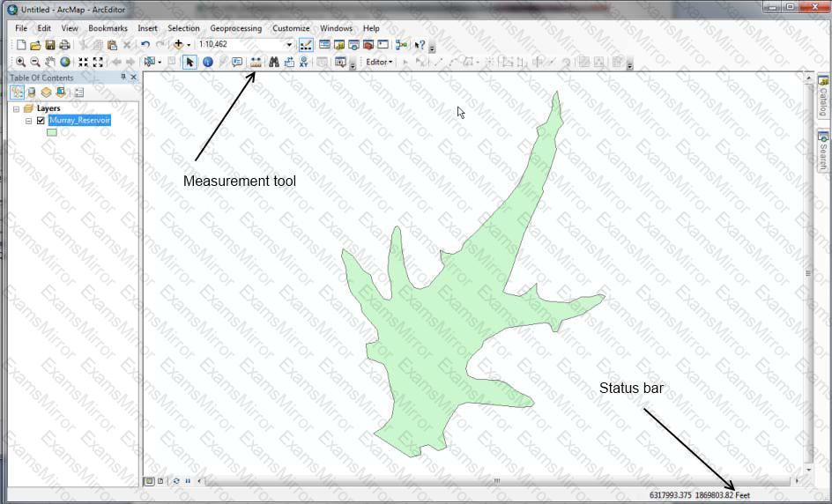832x504 pixels.
Task: Select the Pan hand tool
Action: (50, 63)
